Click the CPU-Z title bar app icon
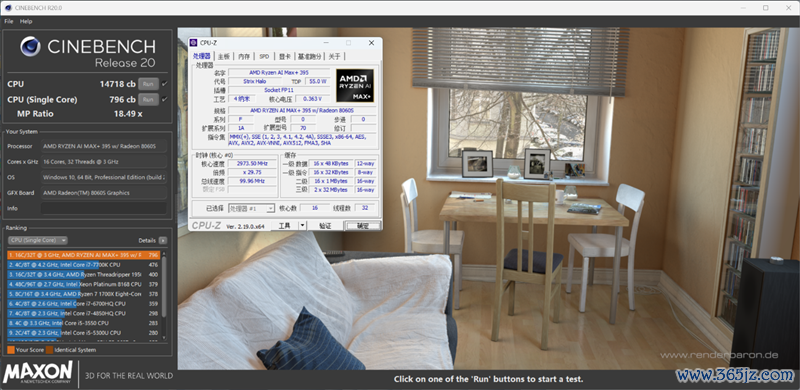 tap(194, 42)
